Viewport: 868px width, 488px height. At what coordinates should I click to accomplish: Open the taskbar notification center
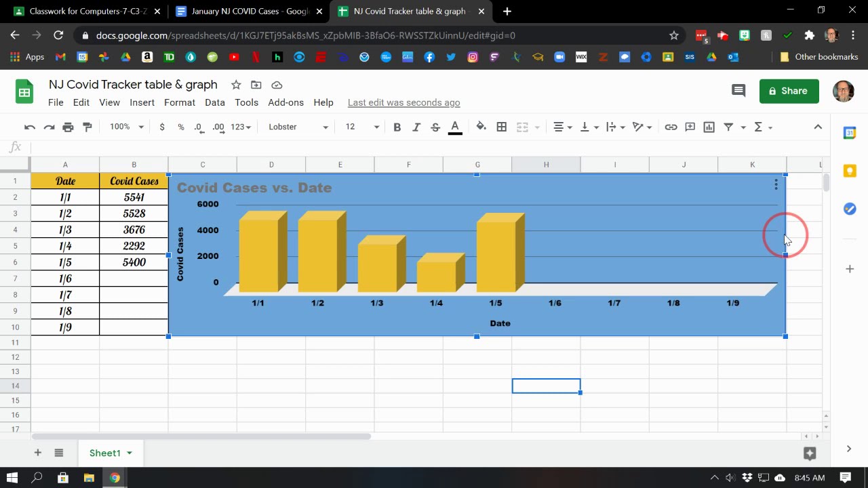tap(846, 478)
